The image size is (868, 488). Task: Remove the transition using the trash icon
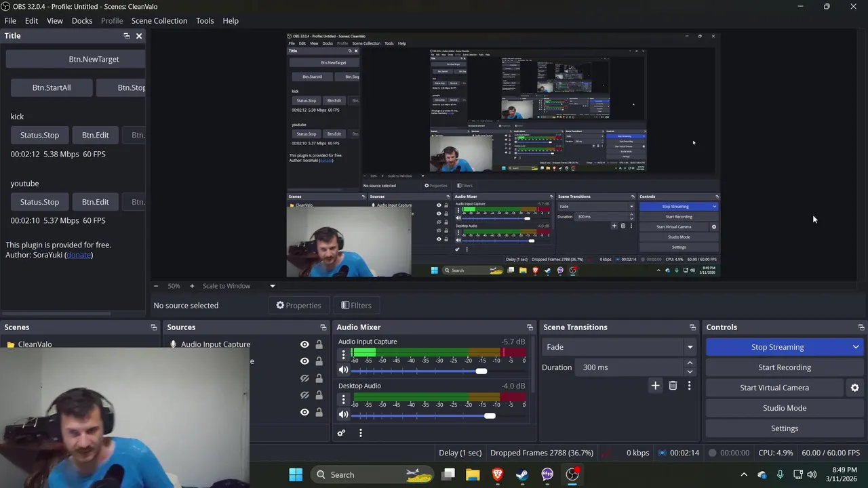click(x=673, y=386)
